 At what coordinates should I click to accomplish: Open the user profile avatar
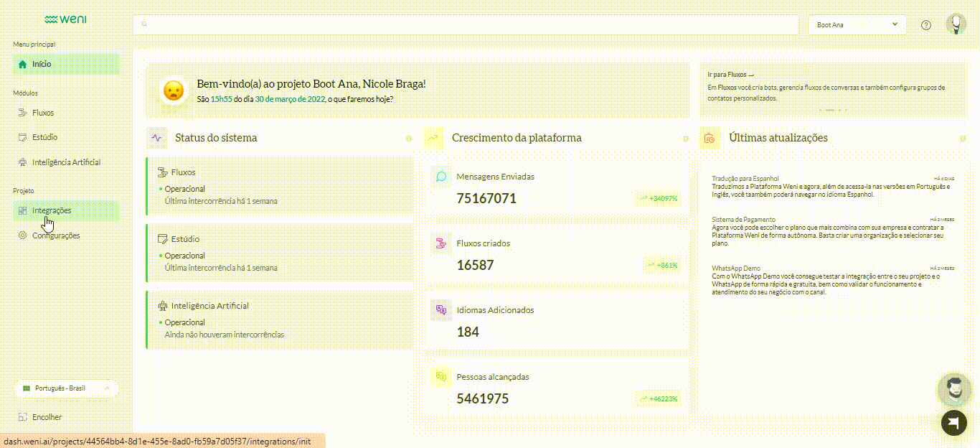[955, 24]
